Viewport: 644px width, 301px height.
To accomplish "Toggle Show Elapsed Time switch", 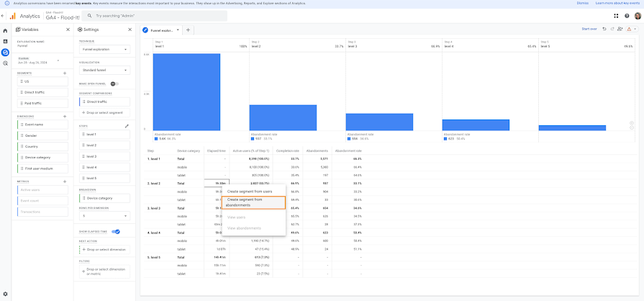I will [x=116, y=231].
